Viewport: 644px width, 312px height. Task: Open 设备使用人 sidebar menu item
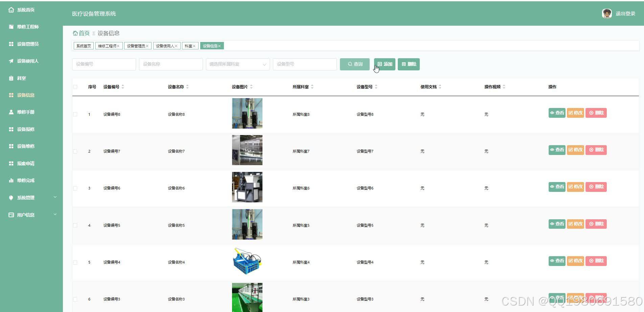click(x=28, y=61)
